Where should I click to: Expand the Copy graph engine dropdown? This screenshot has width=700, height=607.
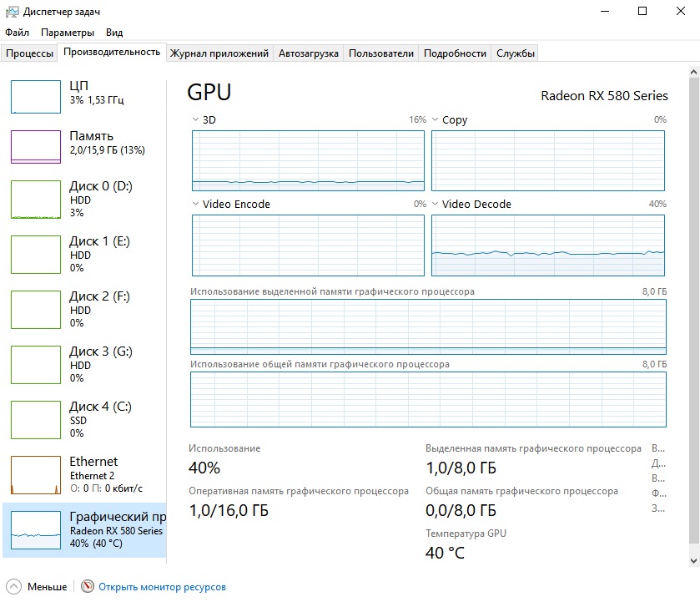(436, 120)
